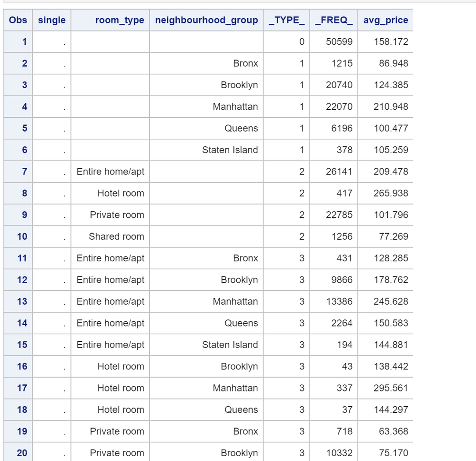
Task: Select the average price 265.938 cell
Action: click(391, 193)
